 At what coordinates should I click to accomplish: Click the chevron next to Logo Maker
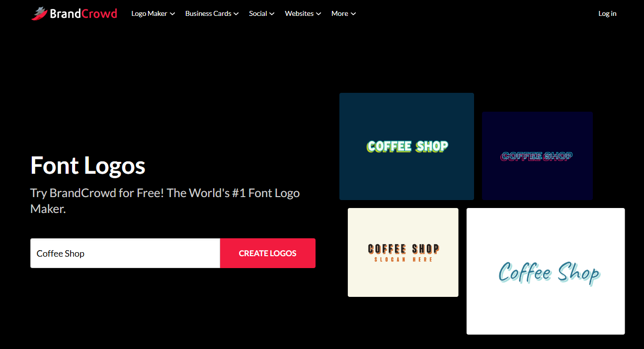[172, 14]
